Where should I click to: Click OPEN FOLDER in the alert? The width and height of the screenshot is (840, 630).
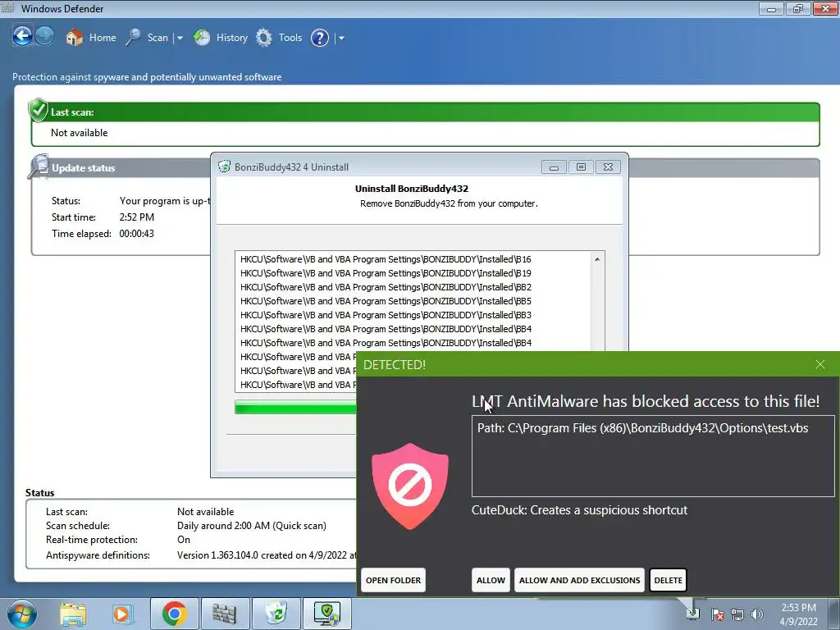tap(393, 580)
